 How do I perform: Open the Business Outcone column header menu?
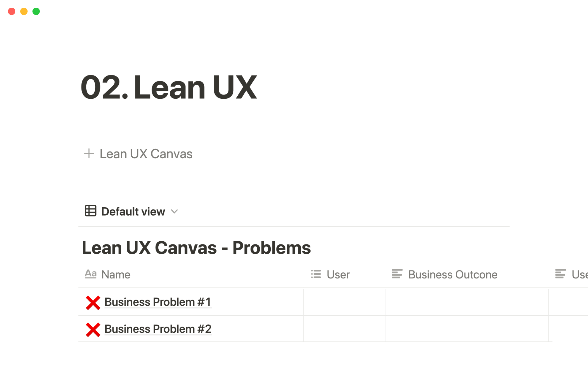[453, 274]
